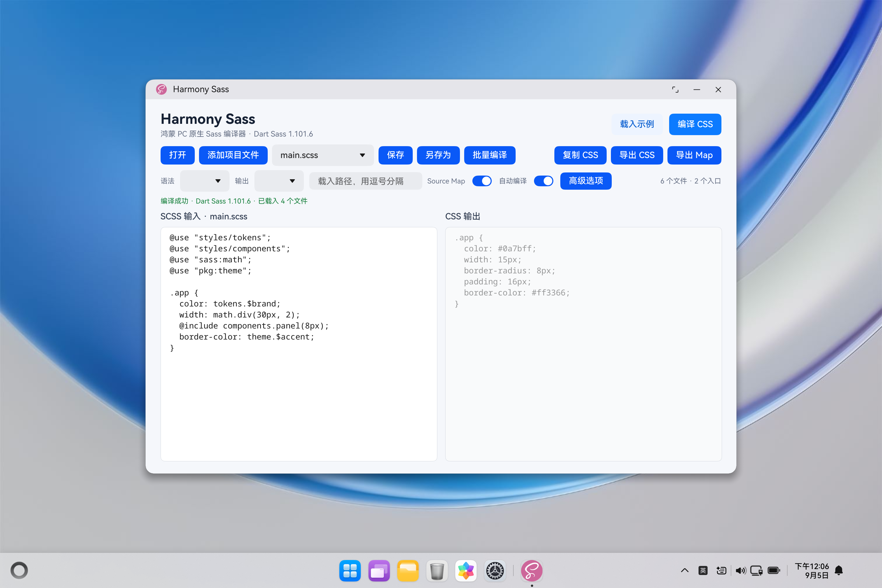Show hidden tray icons with the chevron
Screen dimensions: 882x588
tap(685, 570)
